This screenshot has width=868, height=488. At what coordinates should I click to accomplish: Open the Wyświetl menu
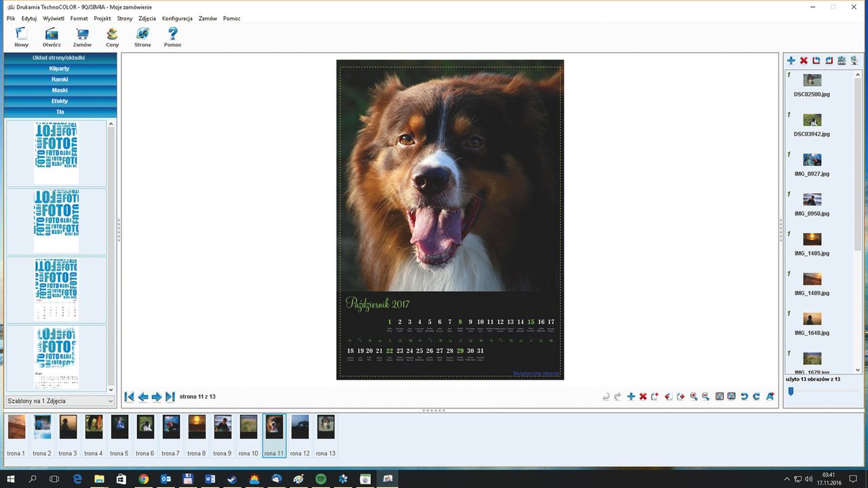[53, 18]
